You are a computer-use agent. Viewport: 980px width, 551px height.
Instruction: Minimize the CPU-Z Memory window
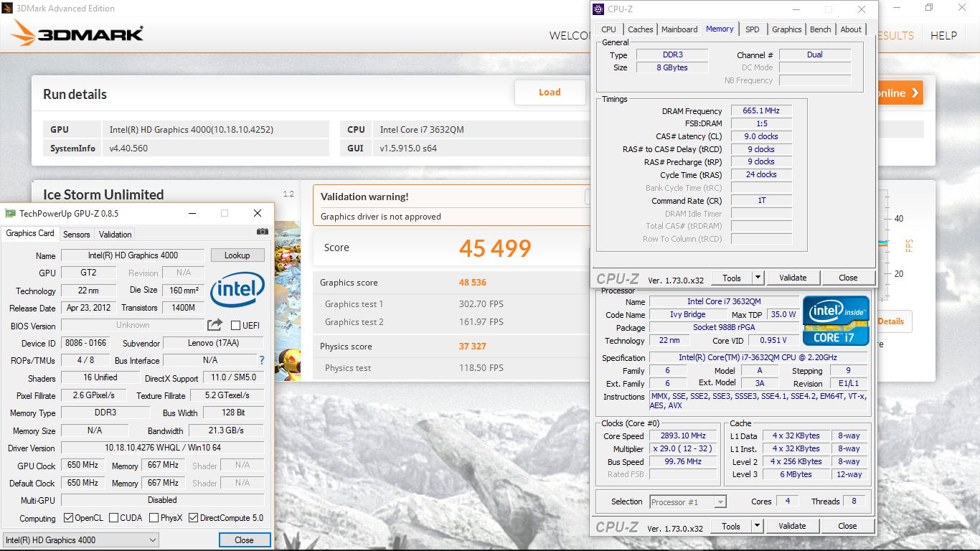(796, 9)
